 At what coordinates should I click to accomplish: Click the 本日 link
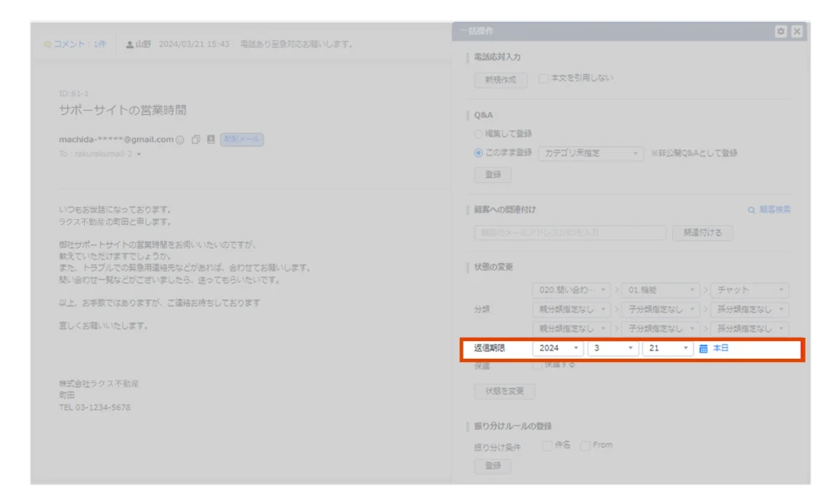[721, 348]
